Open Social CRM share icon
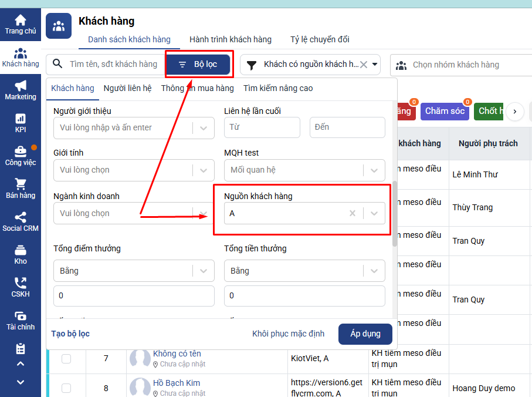The image size is (532, 397). pos(21,217)
